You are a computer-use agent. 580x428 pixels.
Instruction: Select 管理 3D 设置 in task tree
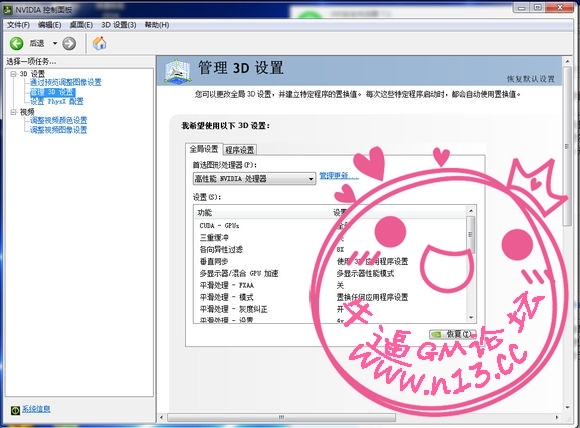click(x=53, y=92)
